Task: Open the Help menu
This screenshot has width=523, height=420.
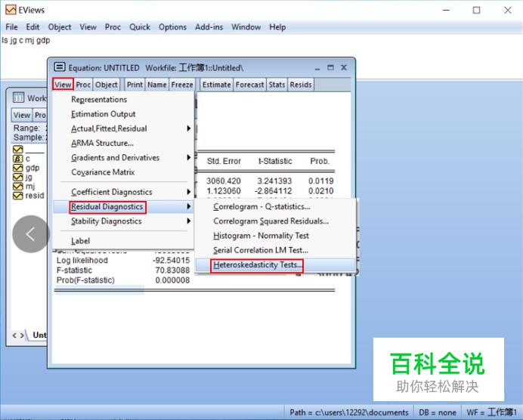Action: 277,27
